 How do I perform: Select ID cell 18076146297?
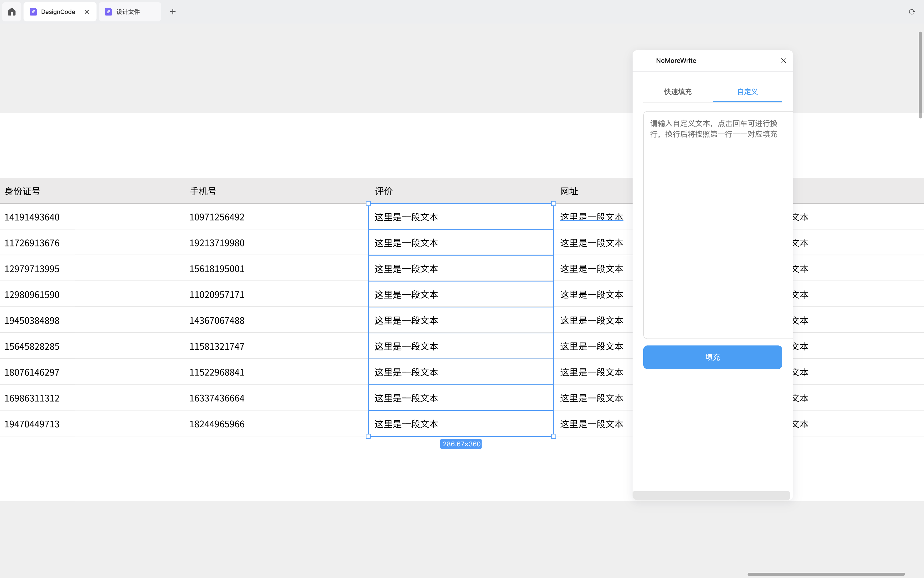(x=32, y=372)
